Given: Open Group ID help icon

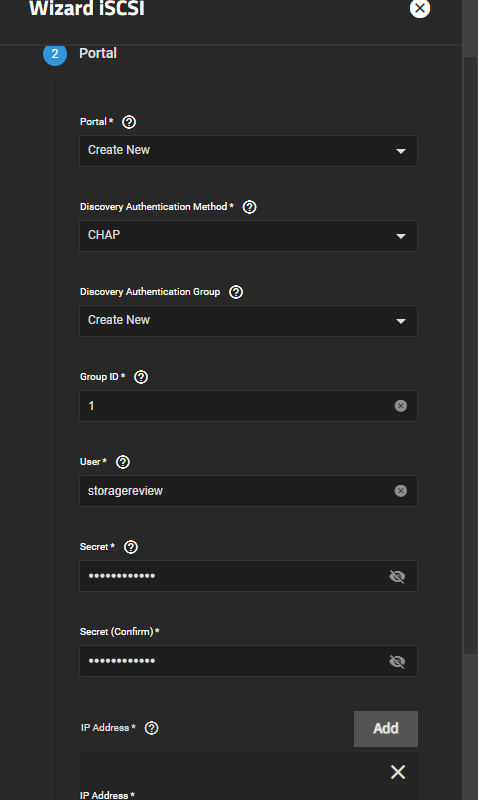Looking at the screenshot, I should coord(141,377).
